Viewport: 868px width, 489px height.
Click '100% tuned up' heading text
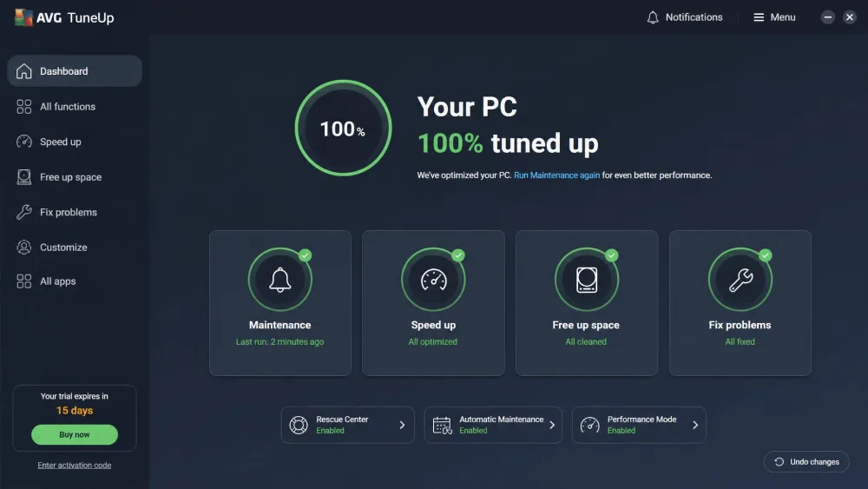[x=508, y=143]
